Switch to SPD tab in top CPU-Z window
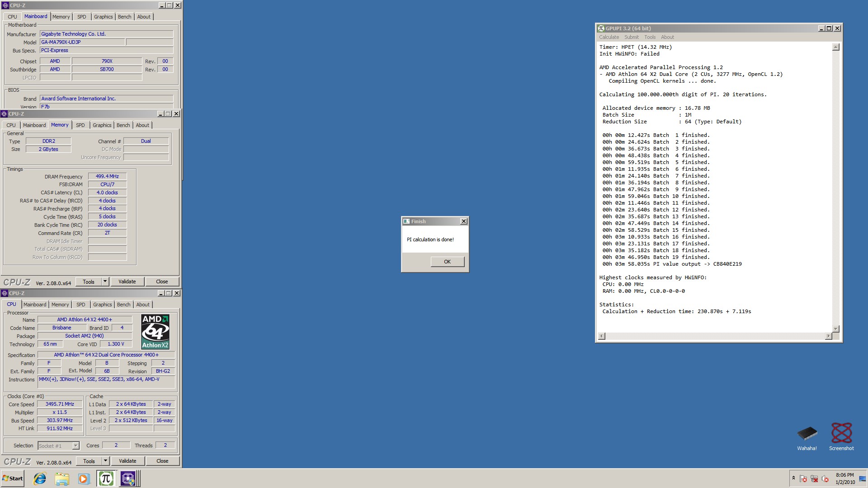 [x=81, y=17]
